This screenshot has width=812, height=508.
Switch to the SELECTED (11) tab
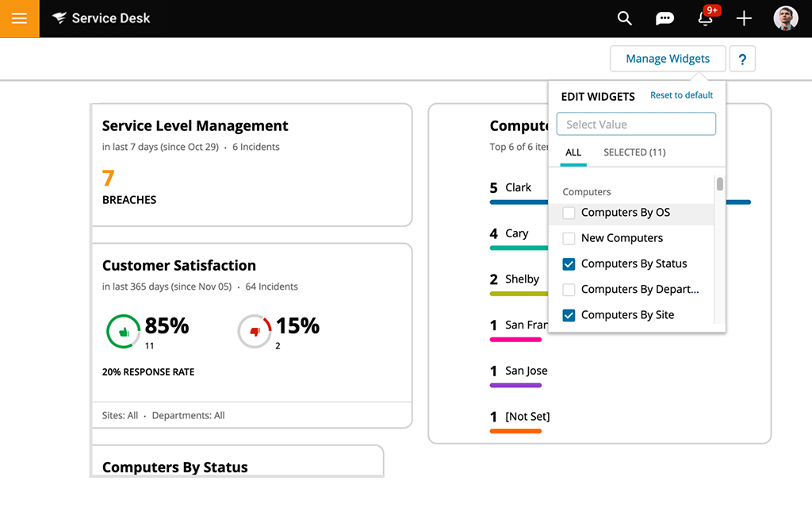pyautogui.click(x=634, y=152)
